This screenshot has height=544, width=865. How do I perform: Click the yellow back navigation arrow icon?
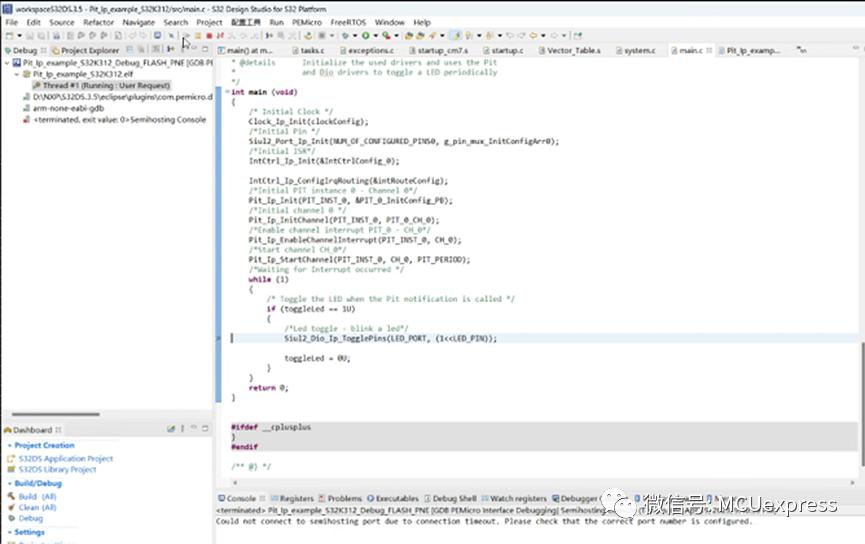[533, 35]
